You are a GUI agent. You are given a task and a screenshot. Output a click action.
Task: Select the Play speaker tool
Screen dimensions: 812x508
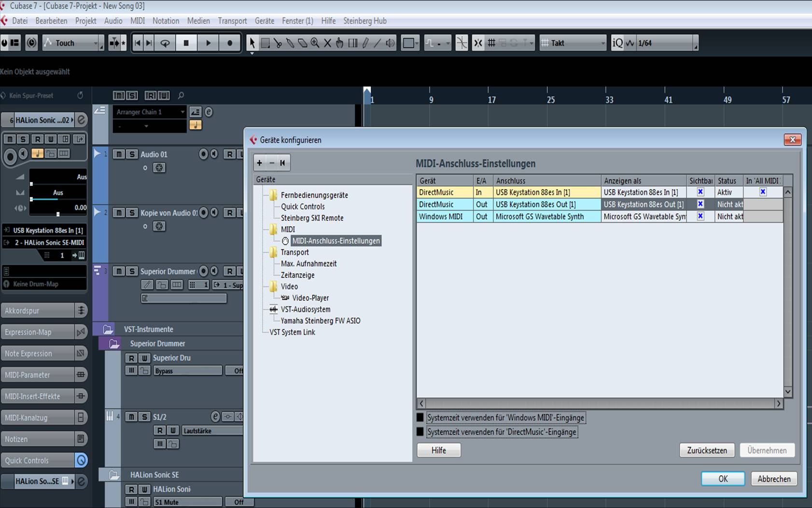(x=390, y=43)
